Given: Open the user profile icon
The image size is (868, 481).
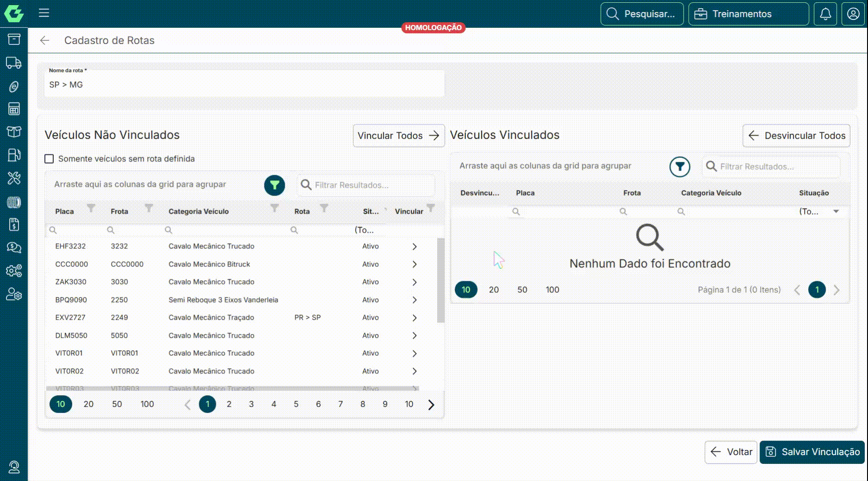Looking at the screenshot, I should pyautogui.click(x=853, y=14).
